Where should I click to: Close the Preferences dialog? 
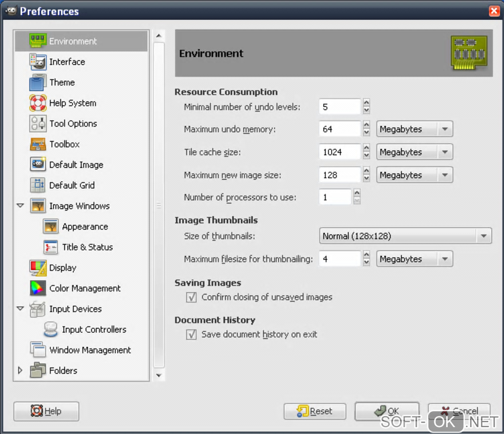(494, 11)
